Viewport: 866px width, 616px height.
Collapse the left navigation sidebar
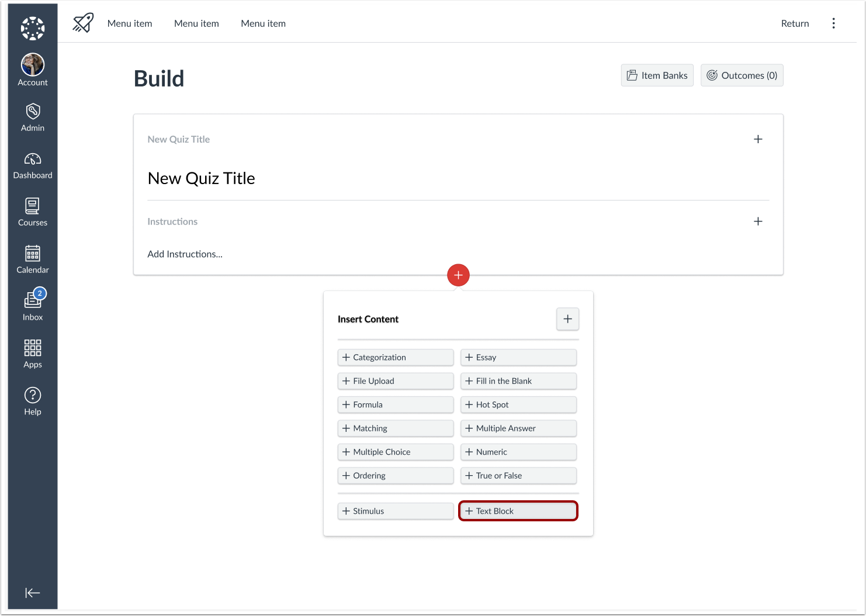32,593
